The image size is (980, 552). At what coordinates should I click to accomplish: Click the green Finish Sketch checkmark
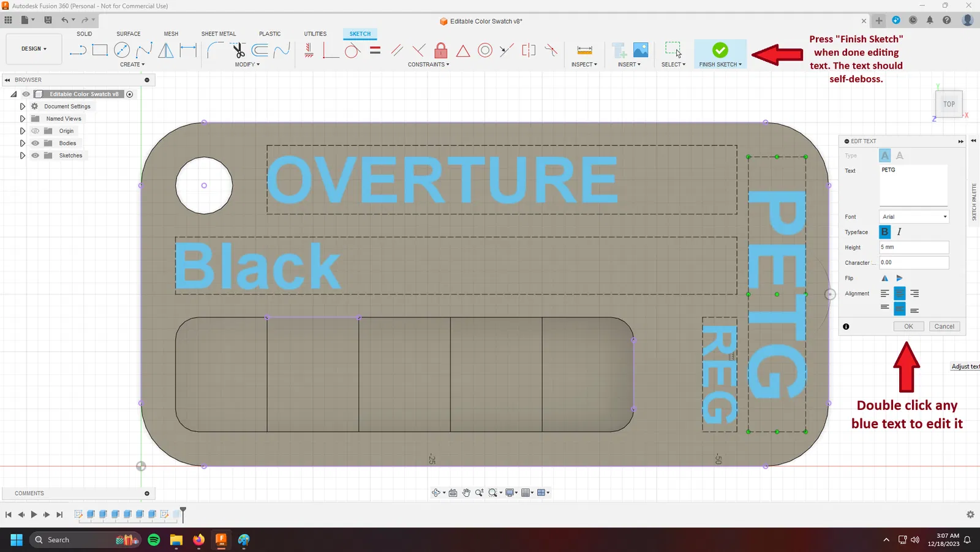tap(720, 50)
